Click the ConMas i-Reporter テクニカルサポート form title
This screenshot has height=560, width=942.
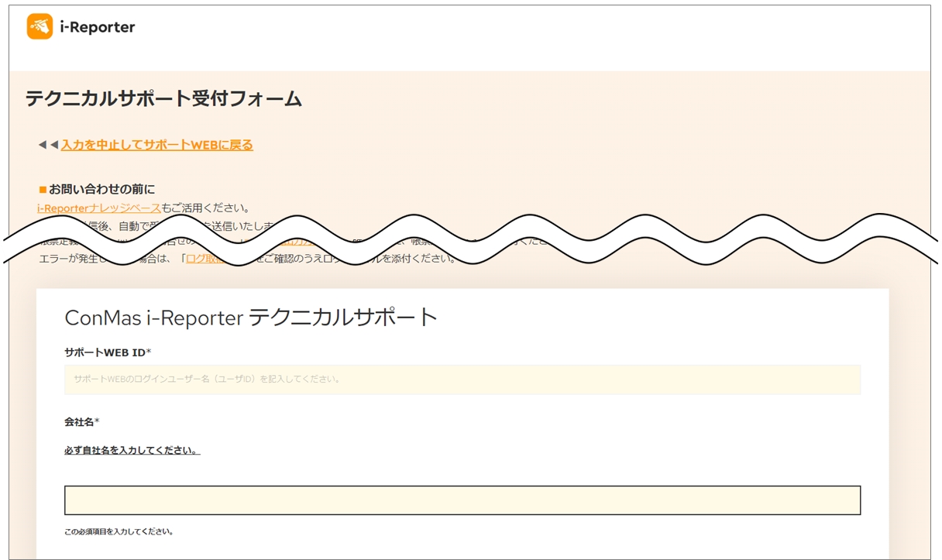pos(251,317)
